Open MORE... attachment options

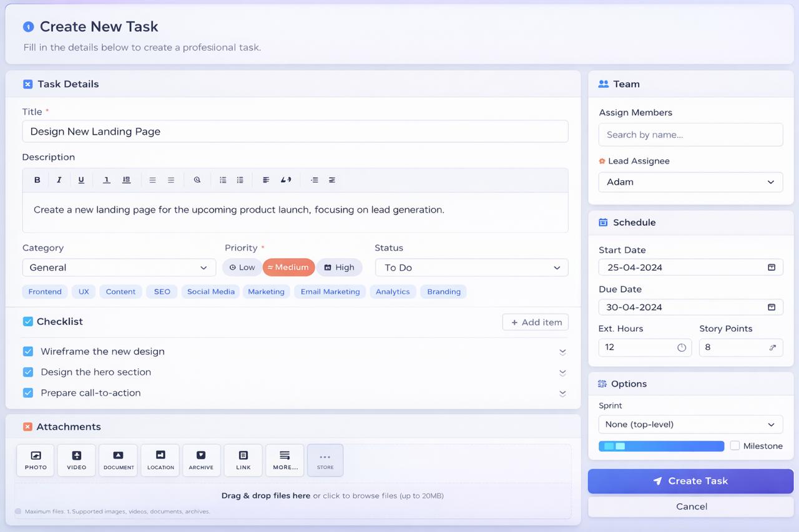pyautogui.click(x=285, y=460)
